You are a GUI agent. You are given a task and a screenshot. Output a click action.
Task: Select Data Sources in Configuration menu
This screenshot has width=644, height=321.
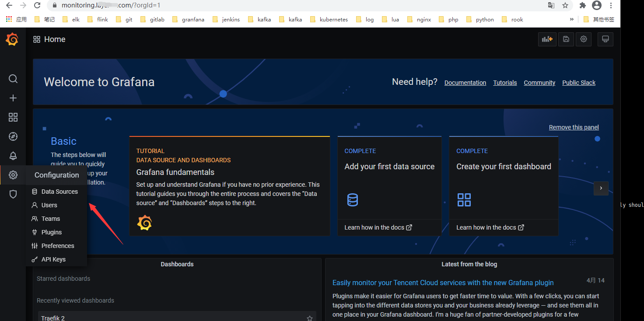pyautogui.click(x=56, y=192)
